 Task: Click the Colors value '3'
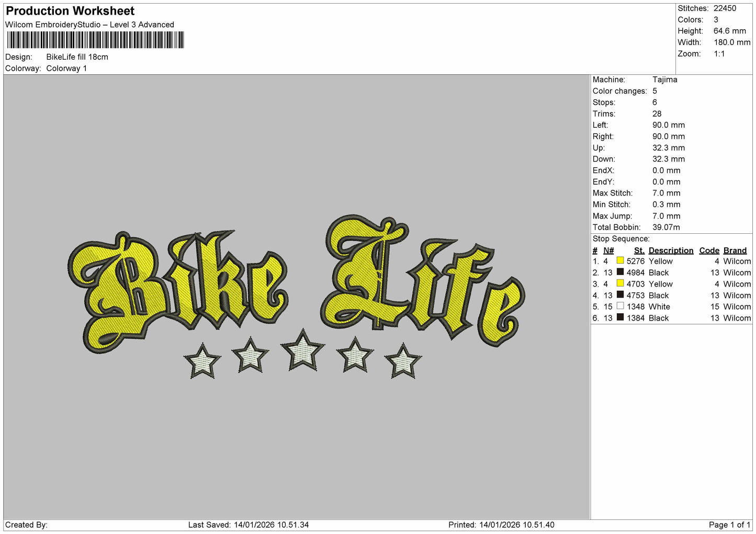coord(716,20)
